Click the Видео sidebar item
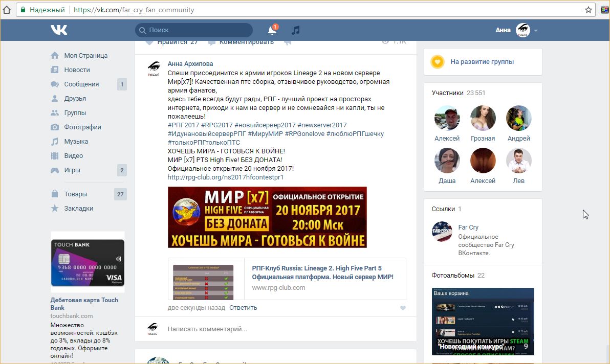610x364 pixels. 74,156
